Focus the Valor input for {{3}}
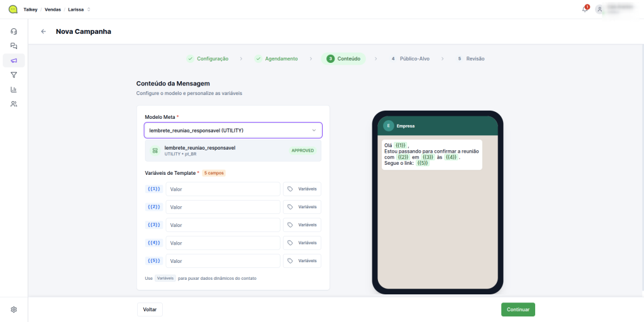Viewport: 644px width, 322px height. coord(223,225)
